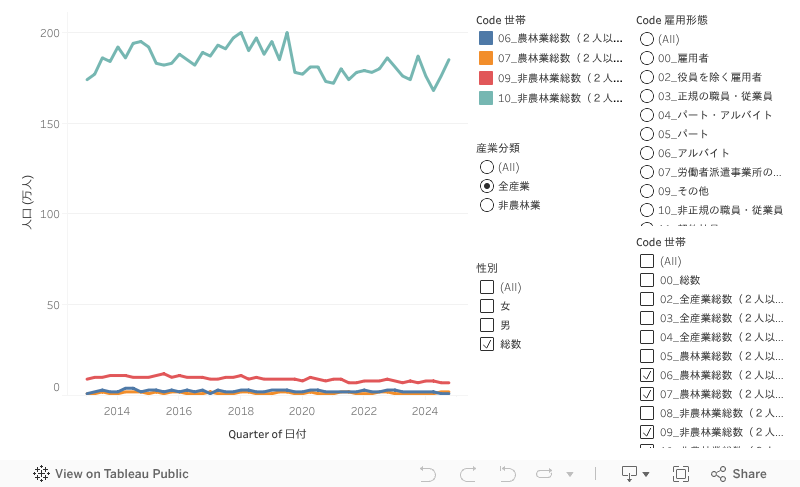Select 非農林業 radio under 産業分類

tap(487, 205)
